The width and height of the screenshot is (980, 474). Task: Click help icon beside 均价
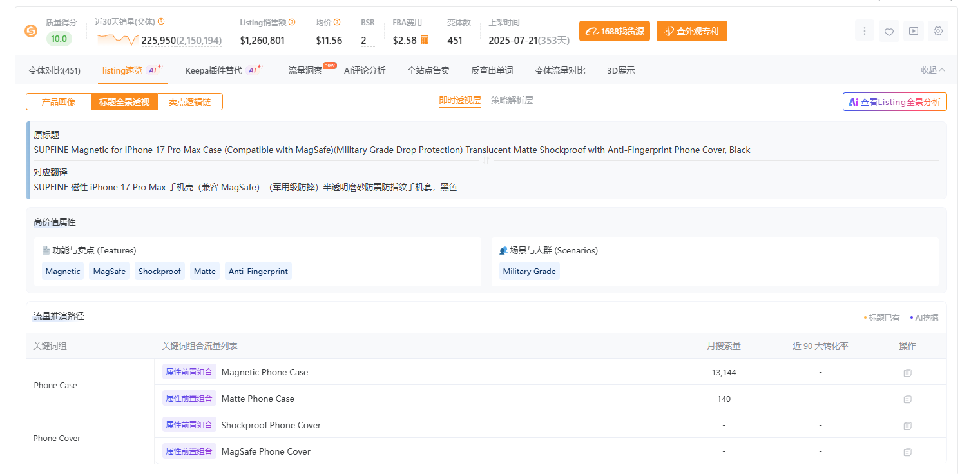click(337, 22)
